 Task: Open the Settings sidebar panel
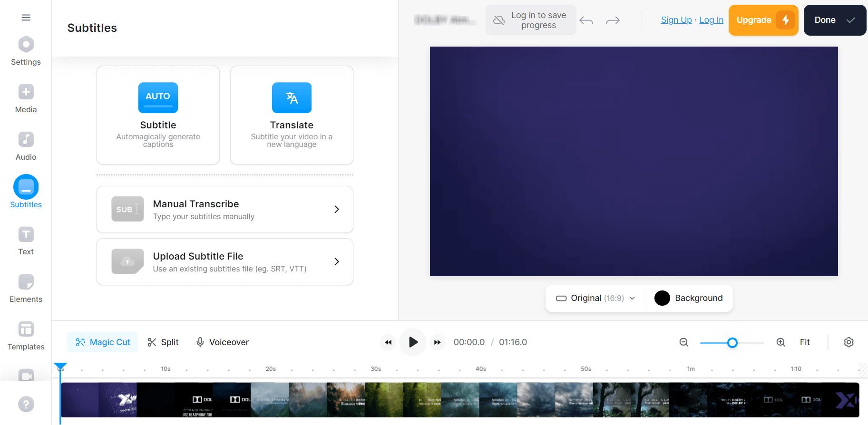pyautogui.click(x=26, y=51)
